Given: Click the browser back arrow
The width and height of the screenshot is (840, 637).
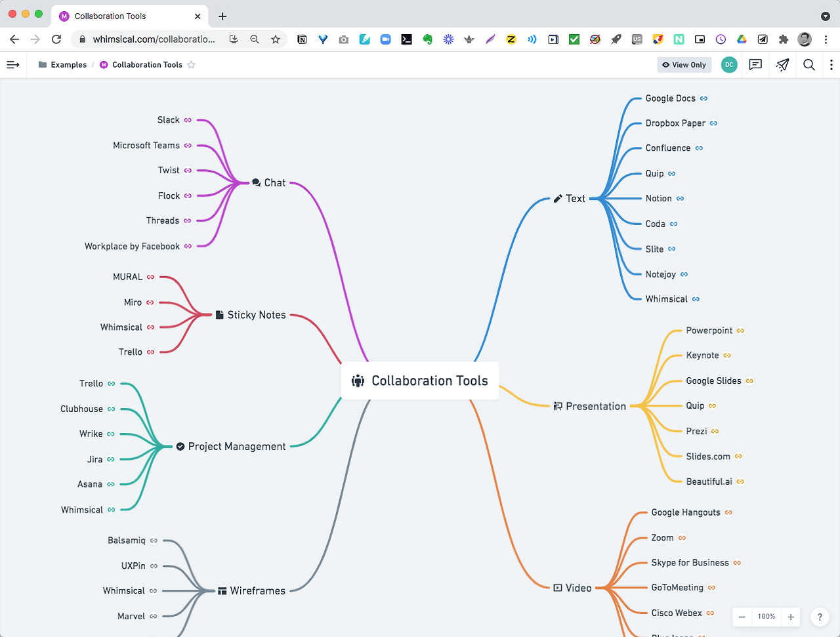Looking at the screenshot, I should click(x=14, y=39).
